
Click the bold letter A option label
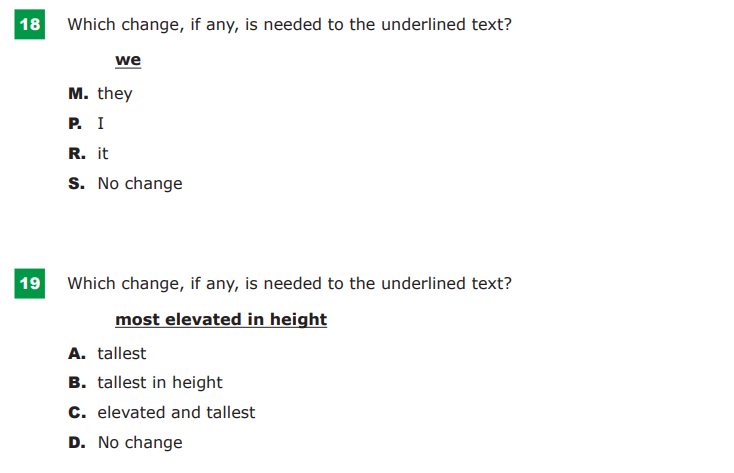point(75,353)
